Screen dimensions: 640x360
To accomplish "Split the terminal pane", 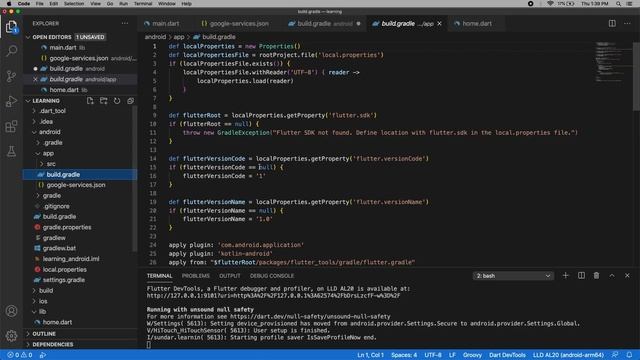I will click(x=581, y=276).
